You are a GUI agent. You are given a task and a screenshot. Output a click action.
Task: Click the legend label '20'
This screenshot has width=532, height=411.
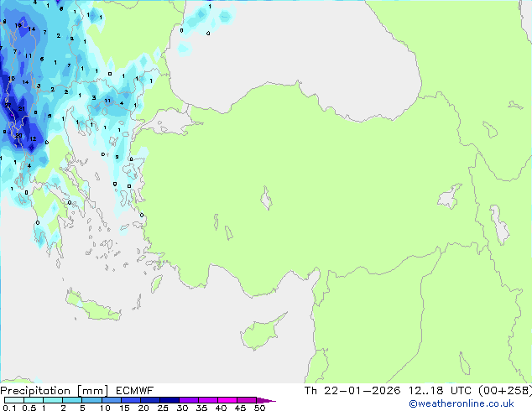(x=143, y=408)
